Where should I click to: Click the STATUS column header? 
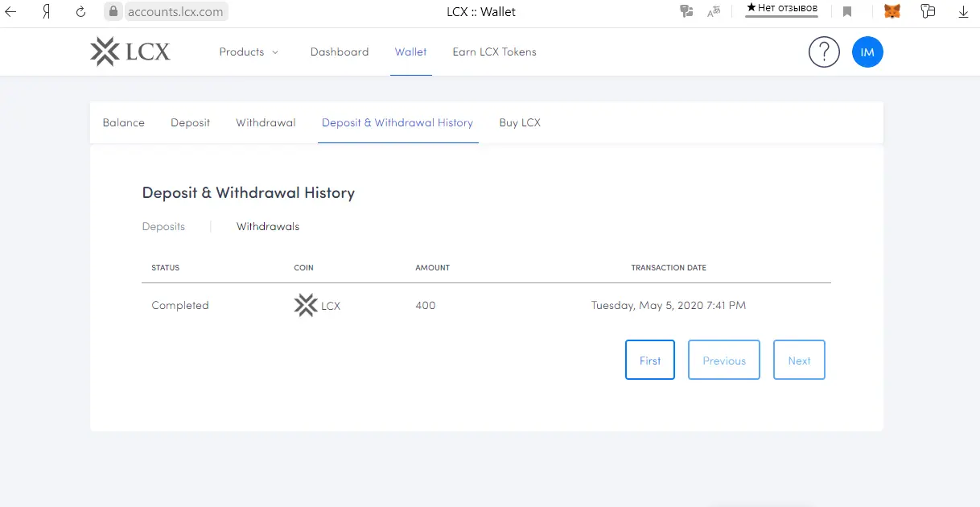pos(166,268)
